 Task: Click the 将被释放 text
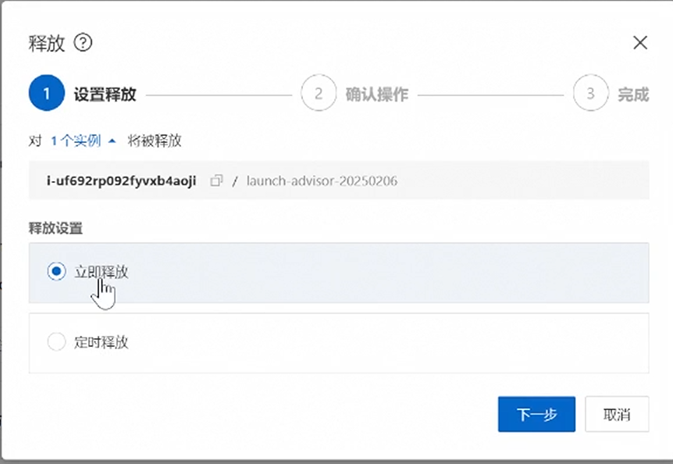[155, 140]
